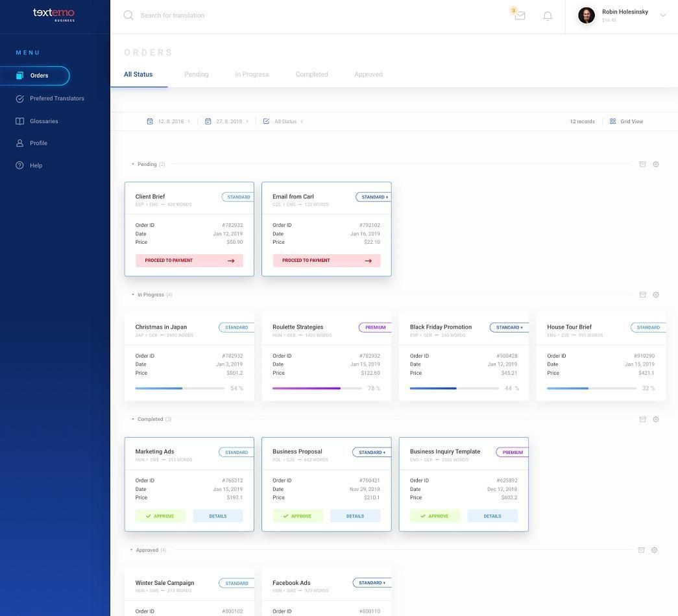Click the search magnifier icon
Screen dimensions: 678x616
coord(128,15)
